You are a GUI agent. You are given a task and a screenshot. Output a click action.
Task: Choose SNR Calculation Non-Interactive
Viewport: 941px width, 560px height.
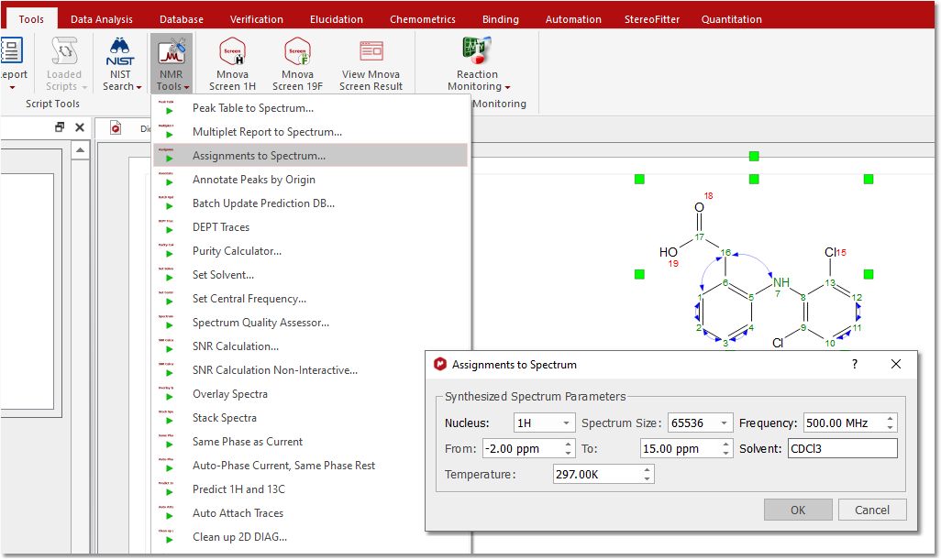[x=310, y=370]
